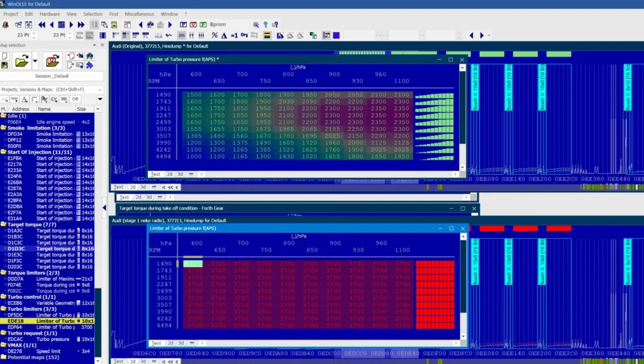Switch to 2d tab in original turbo limiter map

170,174
